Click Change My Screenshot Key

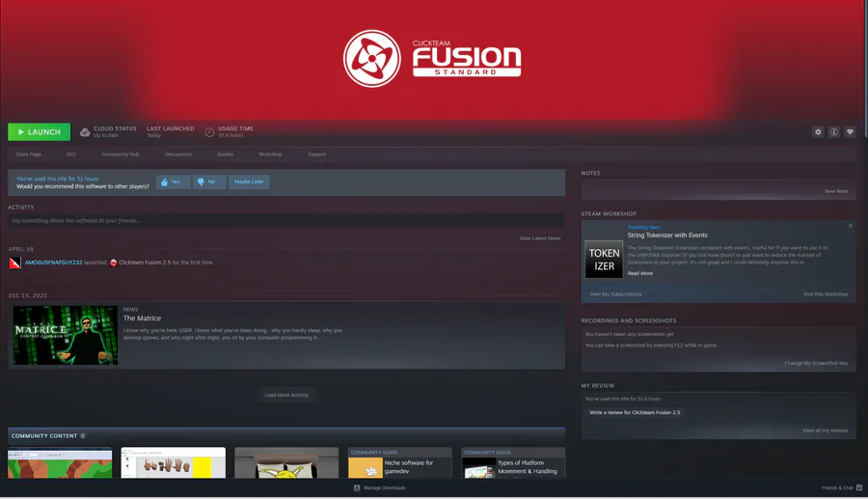pyautogui.click(x=816, y=363)
